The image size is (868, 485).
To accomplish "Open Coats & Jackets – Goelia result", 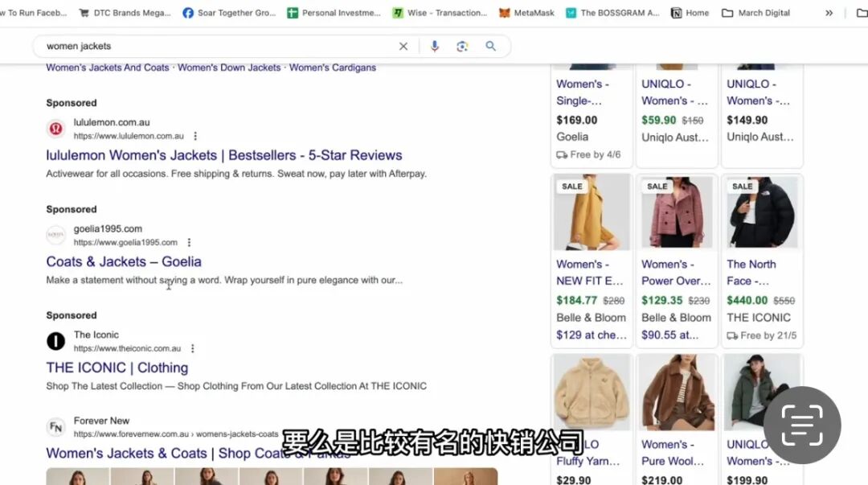I will click(124, 261).
